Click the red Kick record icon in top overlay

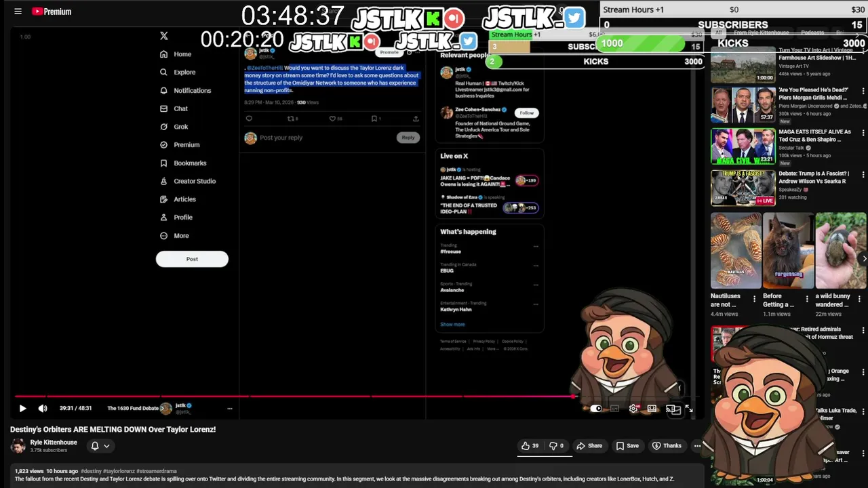pyautogui.click(x=454, y=18)
